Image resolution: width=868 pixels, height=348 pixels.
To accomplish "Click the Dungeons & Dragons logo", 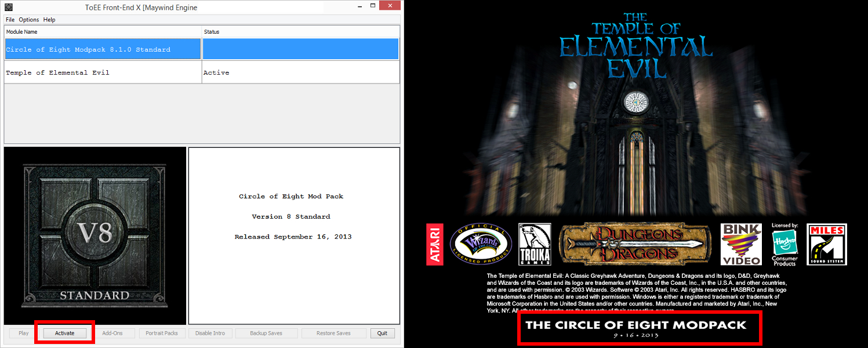I will (x=635, y=244).
